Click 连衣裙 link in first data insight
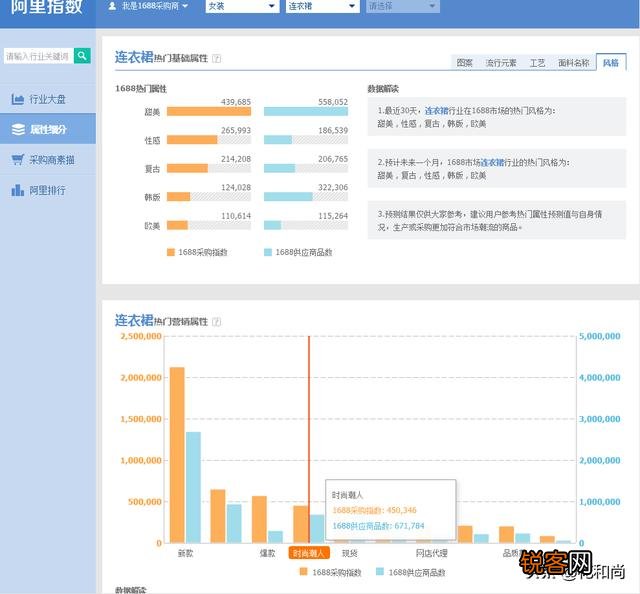The height and width of the screenshot is (594, 640). (436, 111)
